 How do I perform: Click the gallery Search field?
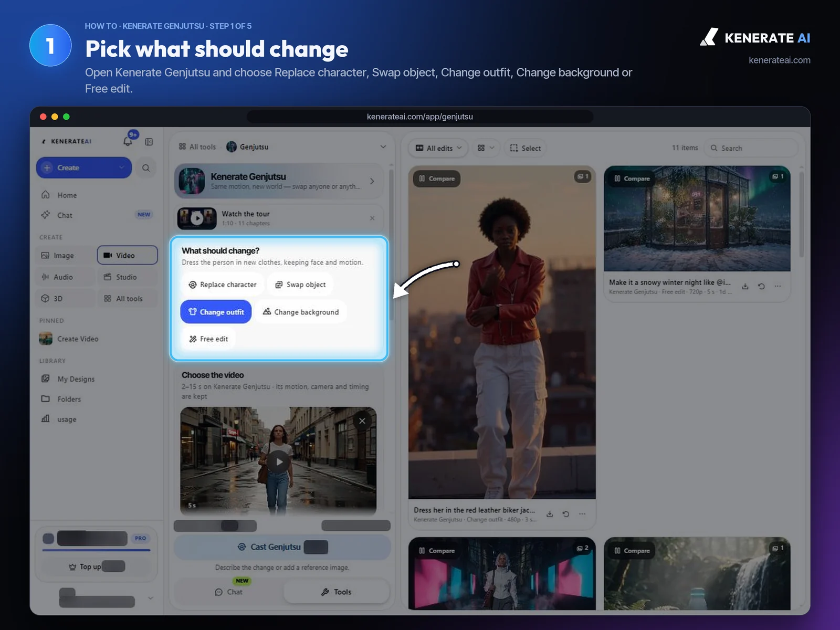751,148
